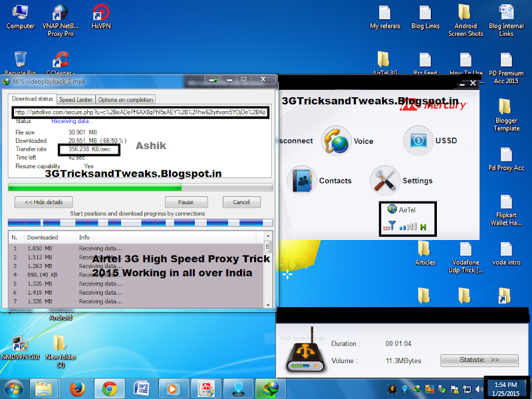Open Android Screen Shots folder

(465, 20)
